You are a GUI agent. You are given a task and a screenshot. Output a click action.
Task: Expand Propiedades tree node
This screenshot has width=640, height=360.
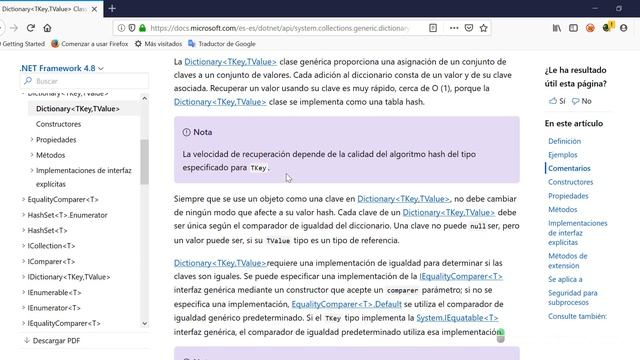tap(32, 140)
